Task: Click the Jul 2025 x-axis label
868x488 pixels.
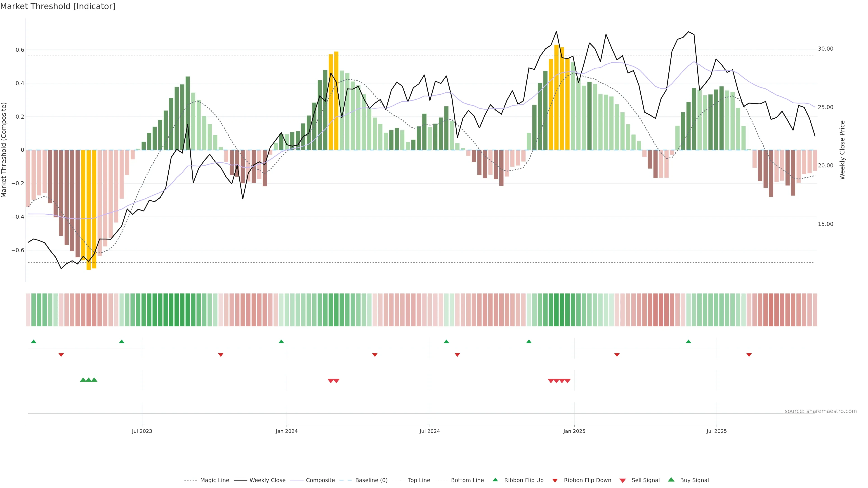Action: [x=716, y=431]
